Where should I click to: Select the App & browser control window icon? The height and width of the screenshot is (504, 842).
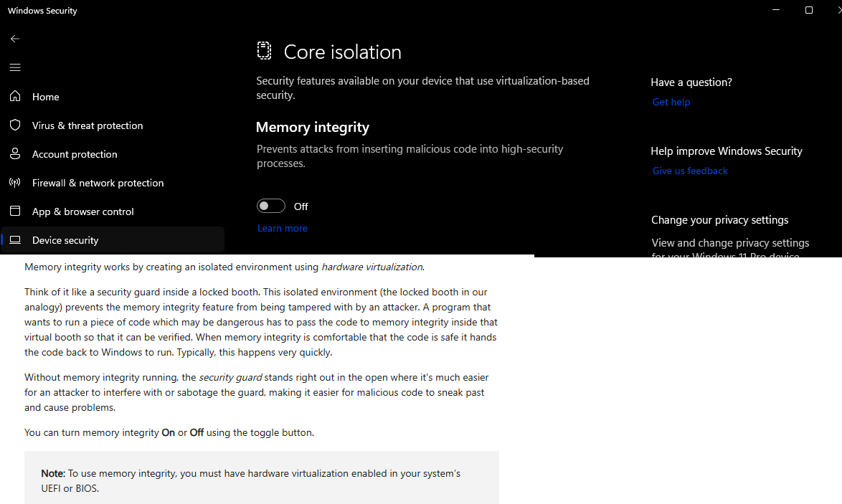click(x=15, y=211)
